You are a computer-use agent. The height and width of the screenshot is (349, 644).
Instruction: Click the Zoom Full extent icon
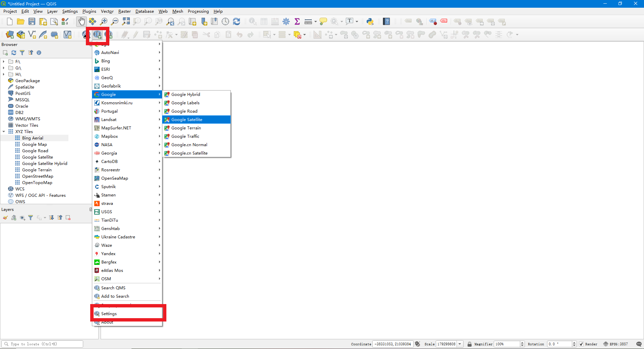pos(126,22)
